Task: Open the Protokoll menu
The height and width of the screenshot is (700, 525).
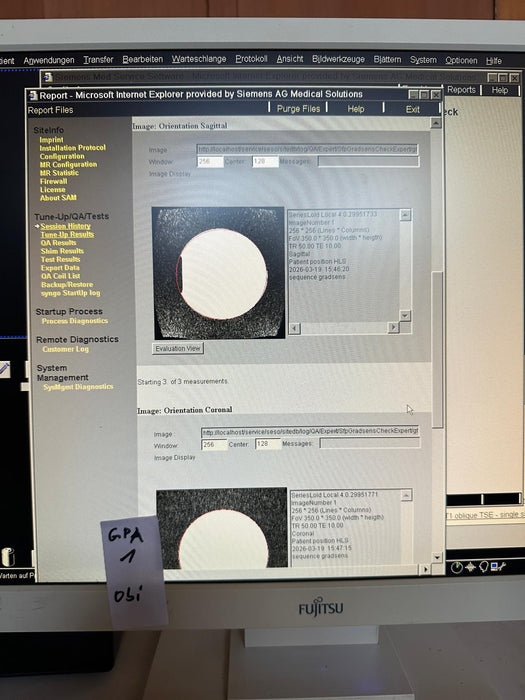Action: pyautogui.click(x=251, y=59)
